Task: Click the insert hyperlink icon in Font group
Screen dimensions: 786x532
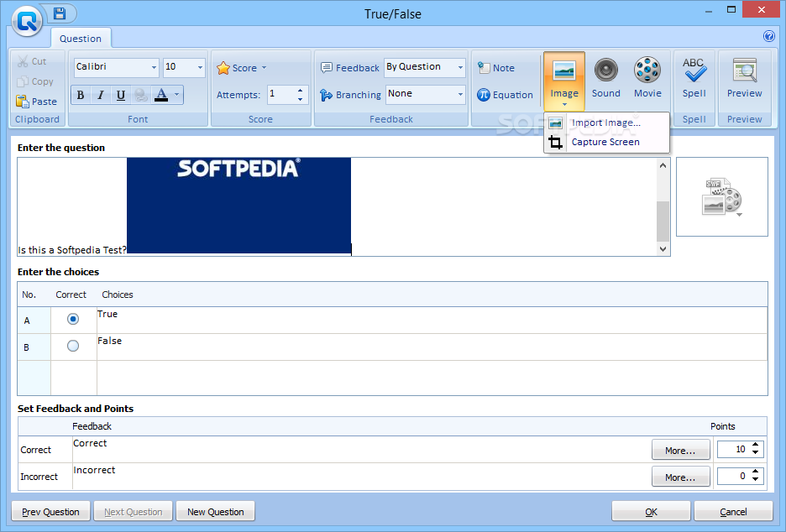Action: tap(141, 95)
